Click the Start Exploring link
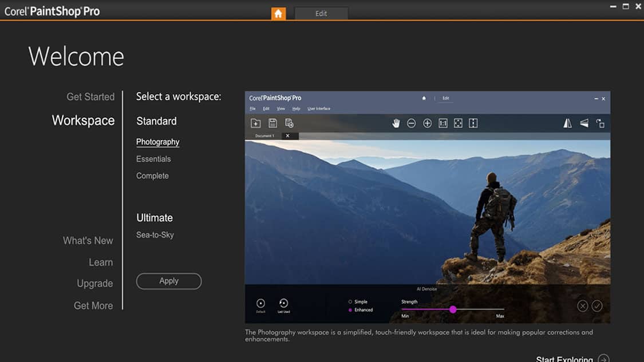 [x=564, y=358]
